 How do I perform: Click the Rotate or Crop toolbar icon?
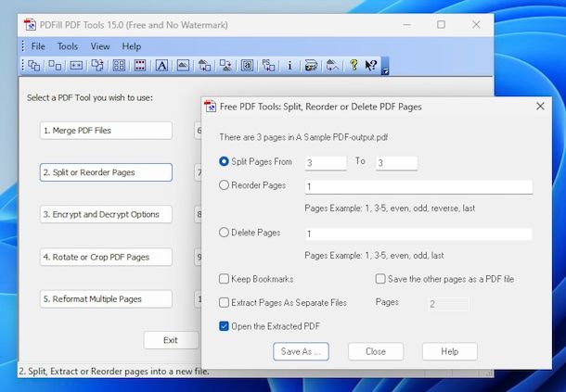97,65
